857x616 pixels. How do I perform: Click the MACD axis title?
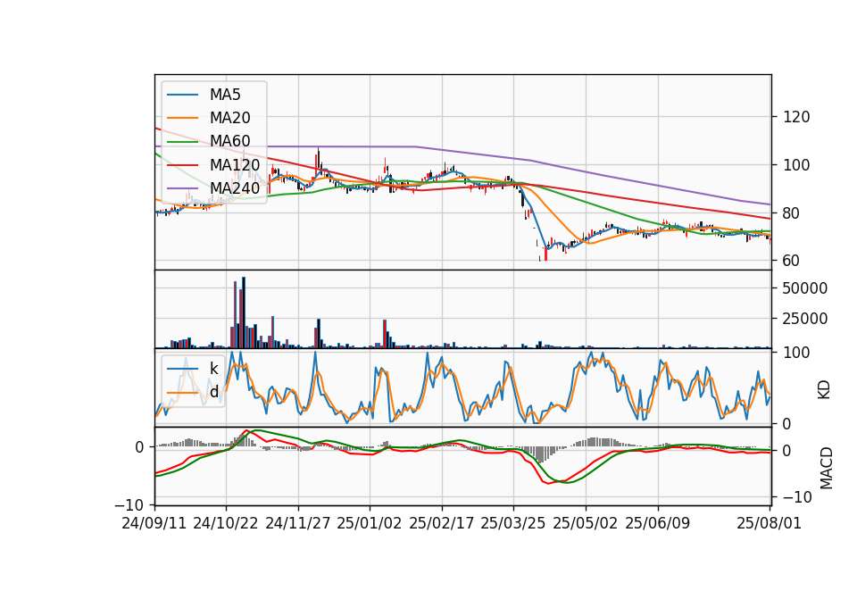click(827, 468)
